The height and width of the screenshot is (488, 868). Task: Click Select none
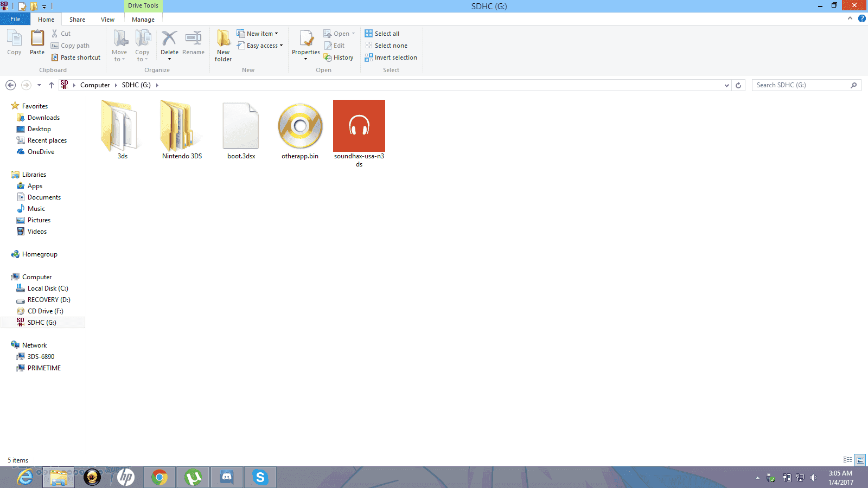coord(386,46)
